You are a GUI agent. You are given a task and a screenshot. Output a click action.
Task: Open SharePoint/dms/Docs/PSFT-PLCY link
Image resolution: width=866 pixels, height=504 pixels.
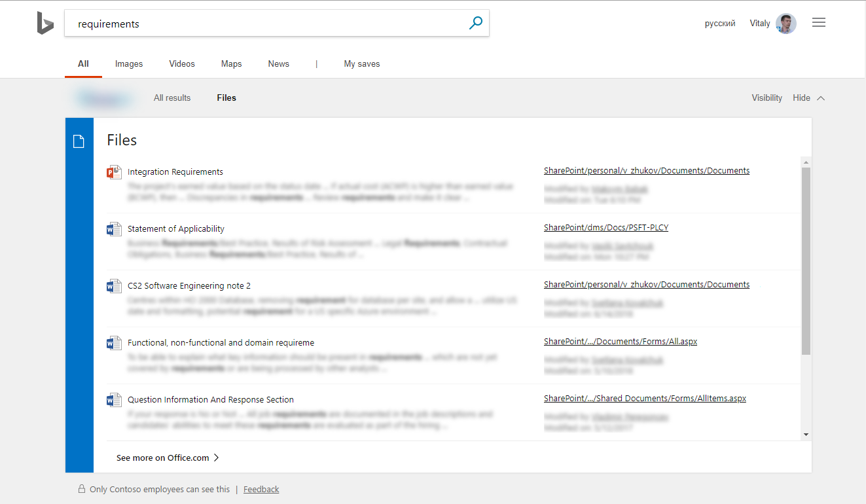point(606,228)
